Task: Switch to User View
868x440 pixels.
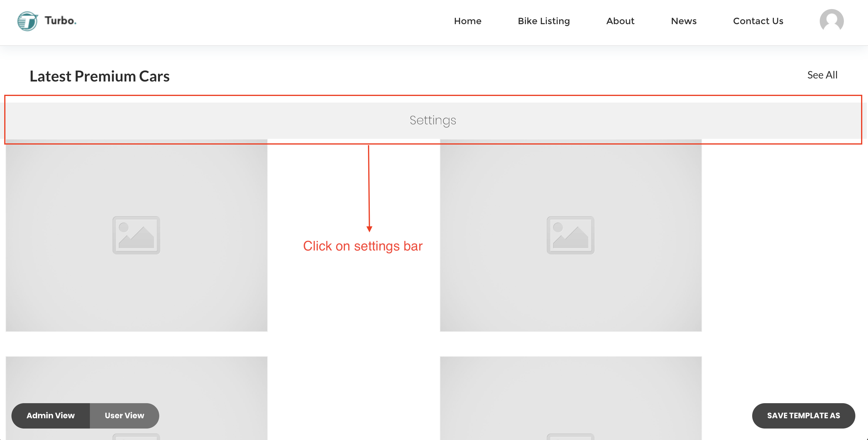Action: (124, 415)
